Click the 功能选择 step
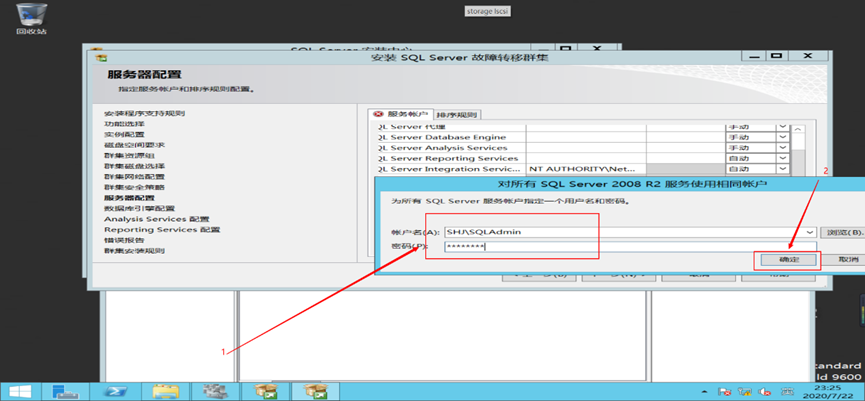 (124, 124)
